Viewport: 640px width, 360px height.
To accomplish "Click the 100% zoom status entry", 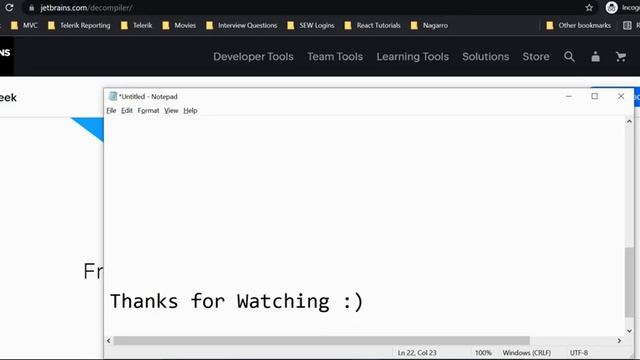I will (483, 353).
